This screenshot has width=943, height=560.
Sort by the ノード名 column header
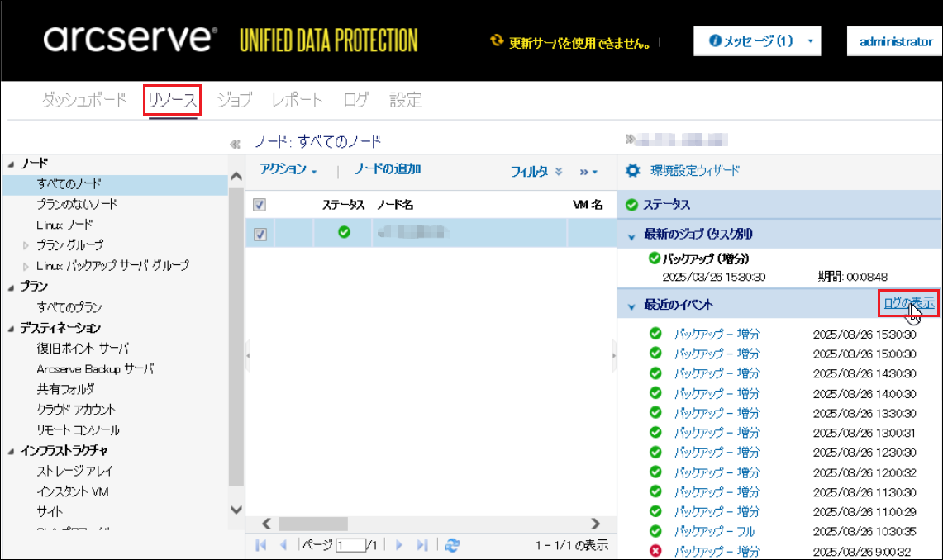point(395,205)
